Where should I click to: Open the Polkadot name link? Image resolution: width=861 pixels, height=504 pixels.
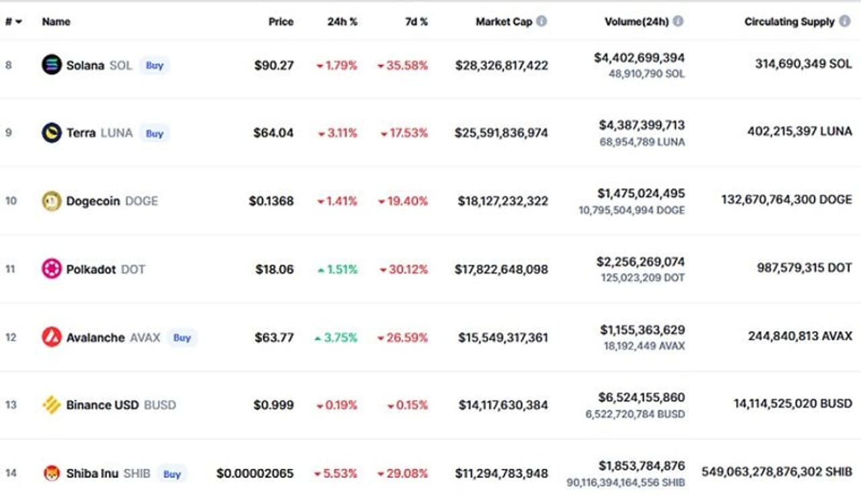click(x=91, y=269)
